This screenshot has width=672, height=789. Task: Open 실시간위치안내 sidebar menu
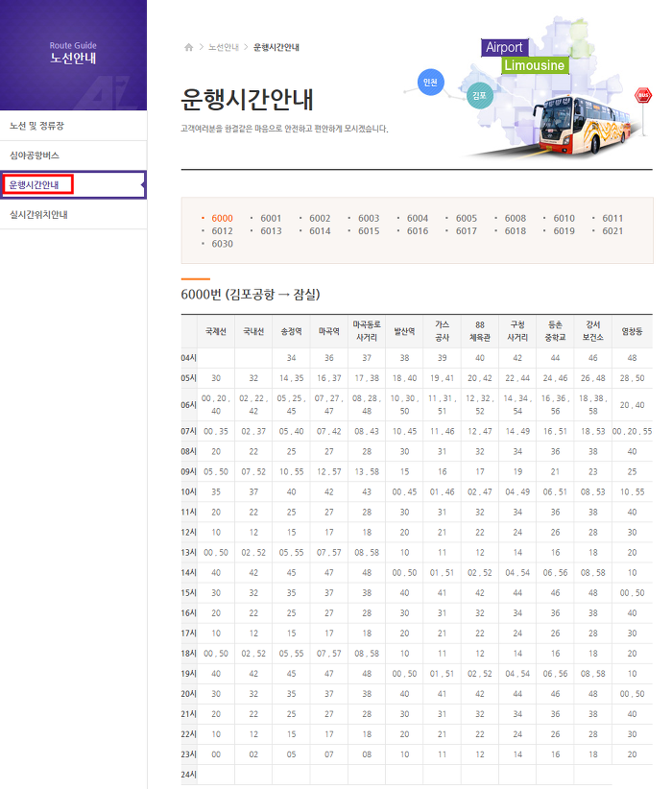point(73,214)
